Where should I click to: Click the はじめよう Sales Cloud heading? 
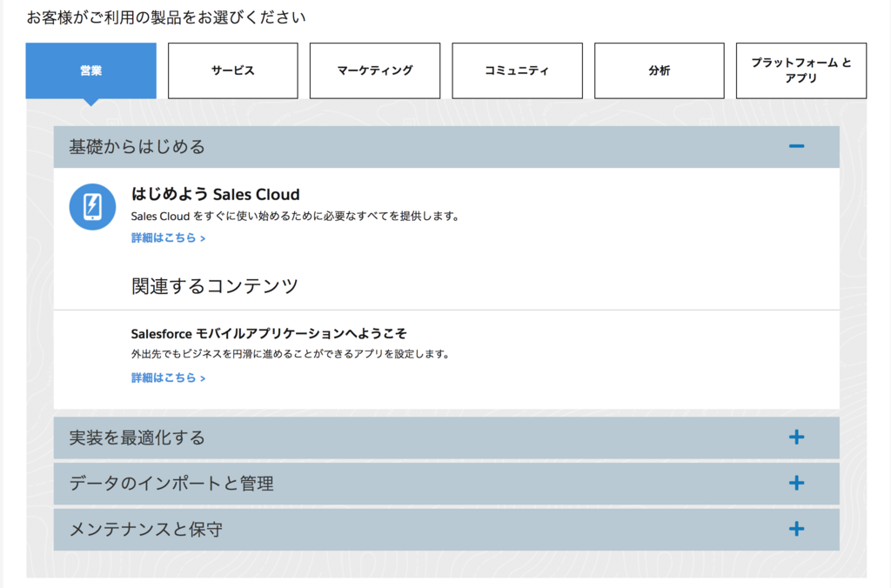coord(216,194)
